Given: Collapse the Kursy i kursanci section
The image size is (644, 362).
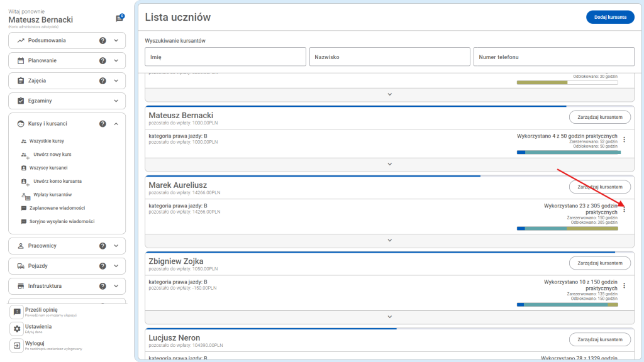Looking at the screenshot, I should tap(116, 124).
